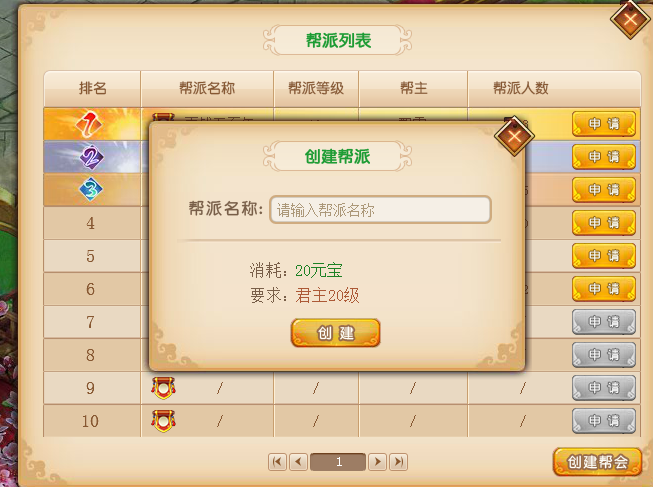Screen dimensions: 653x487
Task: Click the guild emblem icon in row 9
Action: [x=163, y=388]
